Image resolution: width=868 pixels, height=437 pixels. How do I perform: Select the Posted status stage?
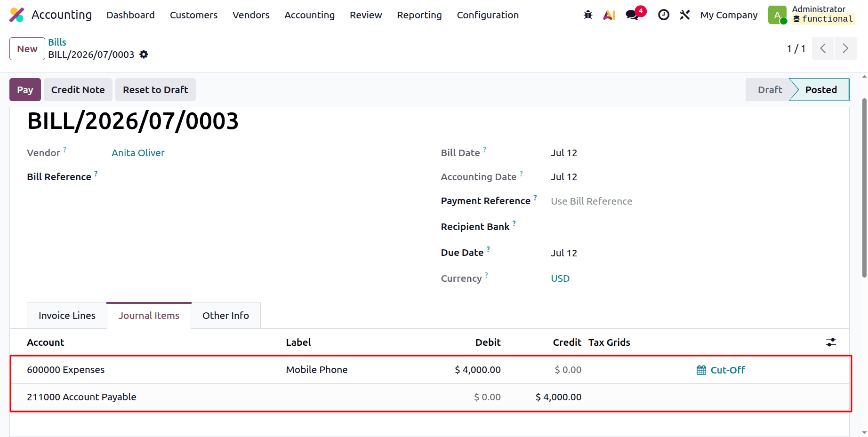821,90
